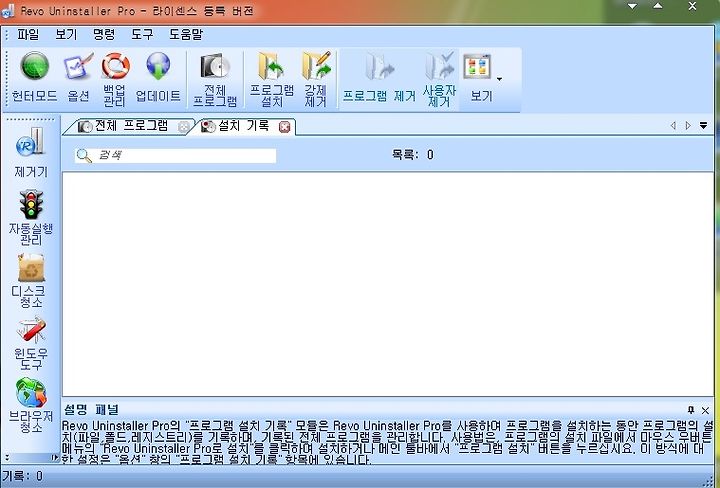Click Install Programs (프로그램 설치) toolbar icon
This screenshot has height=488, width=720.
tap(271, 66)
